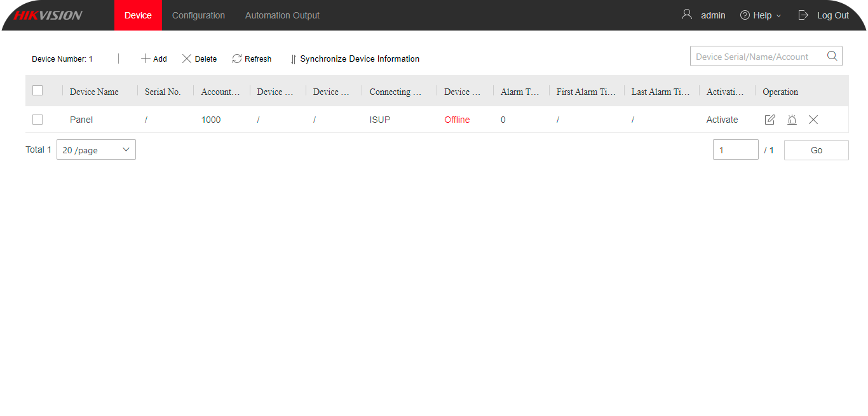
Task: Select the Device tab
Action: (x=138, y=15)
